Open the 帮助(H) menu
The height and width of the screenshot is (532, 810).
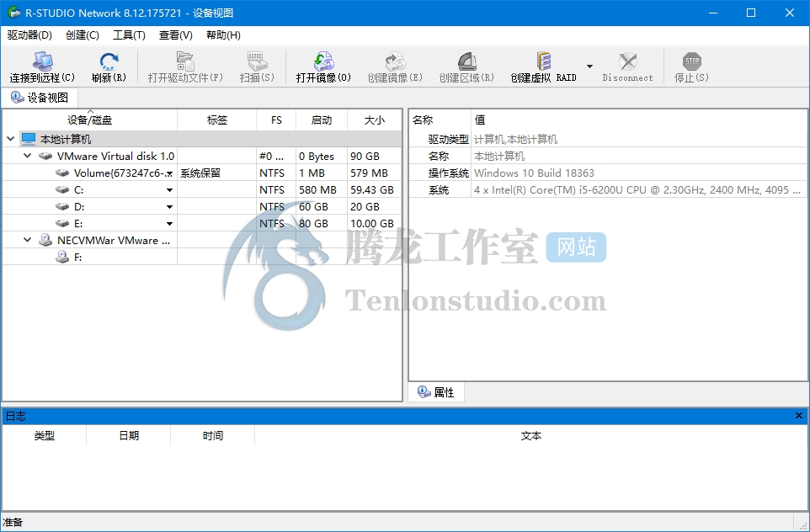223,35
